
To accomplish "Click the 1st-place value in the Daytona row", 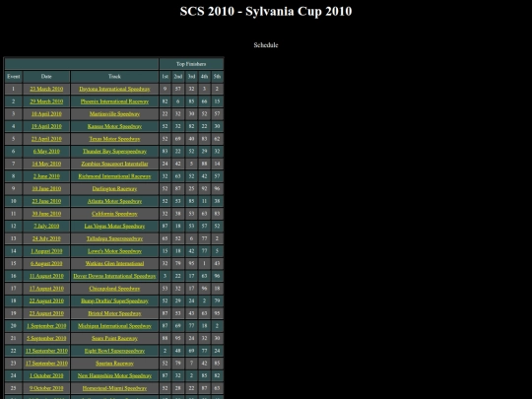I will click(165, 89).
